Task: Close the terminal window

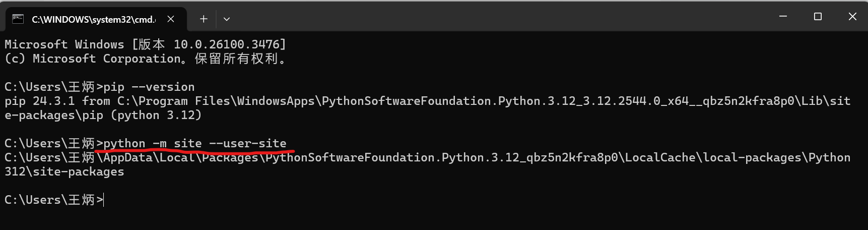Action: coord(852,17)
